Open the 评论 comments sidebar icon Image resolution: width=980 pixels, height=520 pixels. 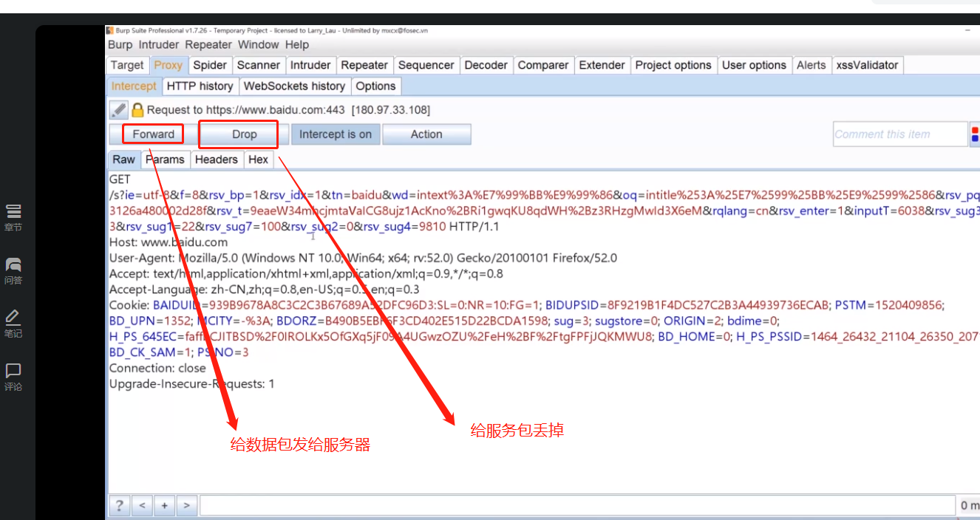[x=13, y=377]
